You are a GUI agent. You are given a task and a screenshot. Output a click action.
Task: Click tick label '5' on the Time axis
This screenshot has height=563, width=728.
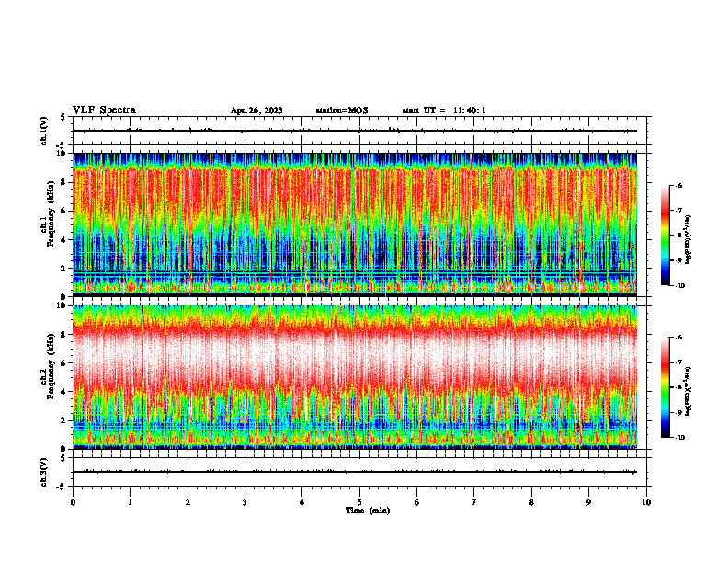point(359,502)
